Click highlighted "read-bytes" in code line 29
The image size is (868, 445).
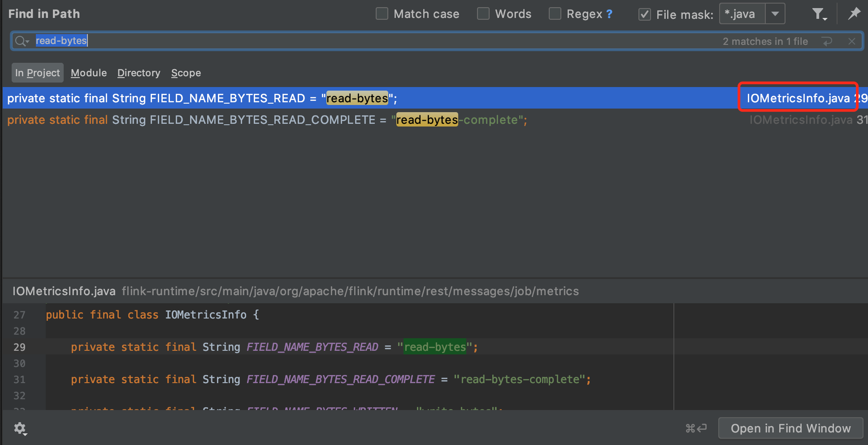435,347
